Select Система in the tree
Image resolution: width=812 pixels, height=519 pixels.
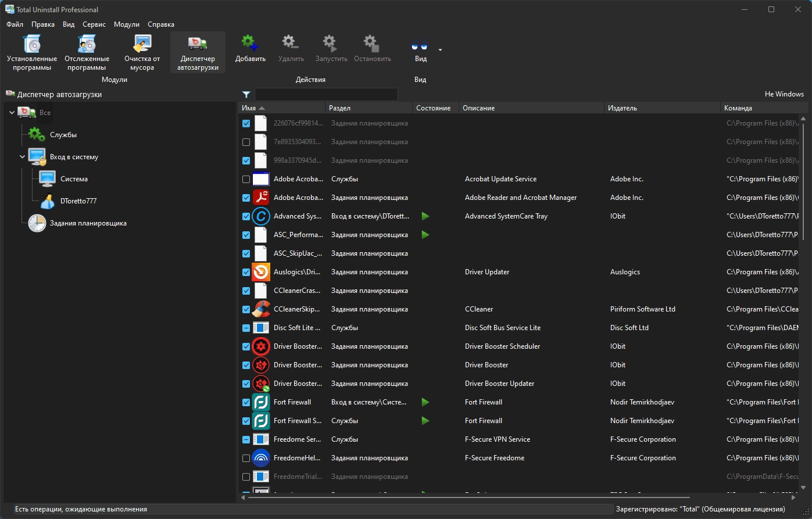coord(74,179)
